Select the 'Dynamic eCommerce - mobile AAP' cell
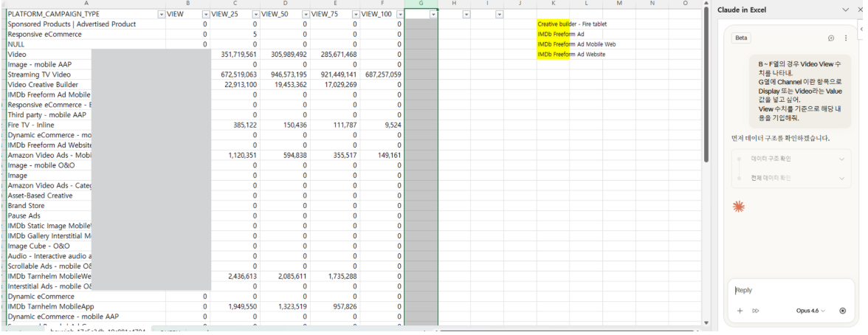This screenshot has width=868, height=335. pos(86,317)
